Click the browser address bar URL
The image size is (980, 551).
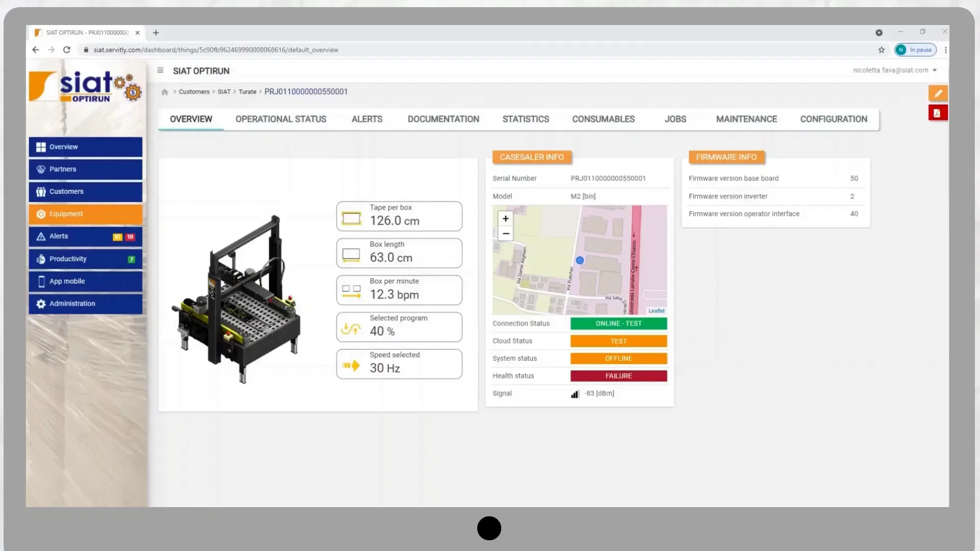[x=216, y=50]
